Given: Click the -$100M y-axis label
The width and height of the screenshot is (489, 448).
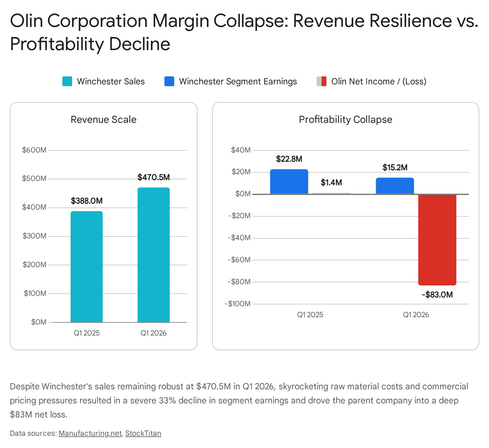Looking at the screenshot, I should (237, 304).
